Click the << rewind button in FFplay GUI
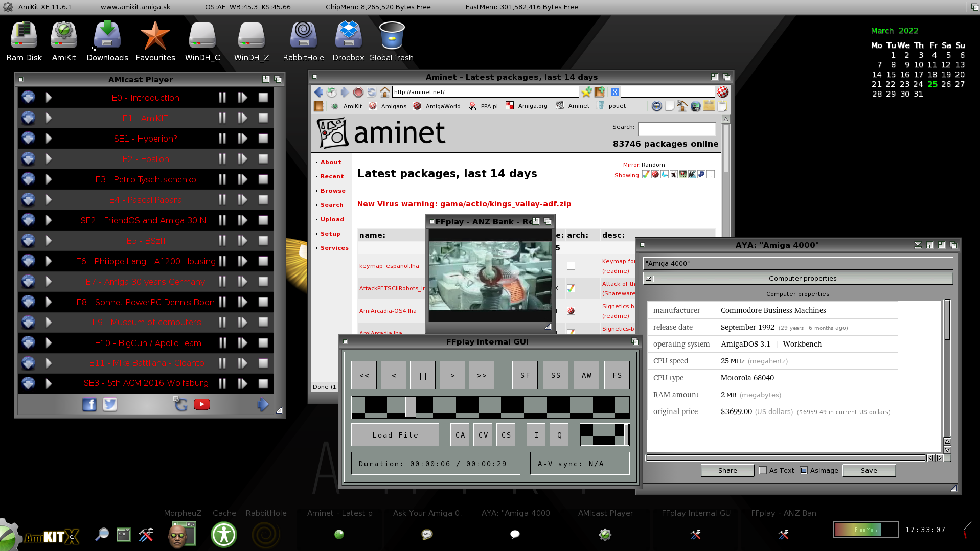 (364, 375)
